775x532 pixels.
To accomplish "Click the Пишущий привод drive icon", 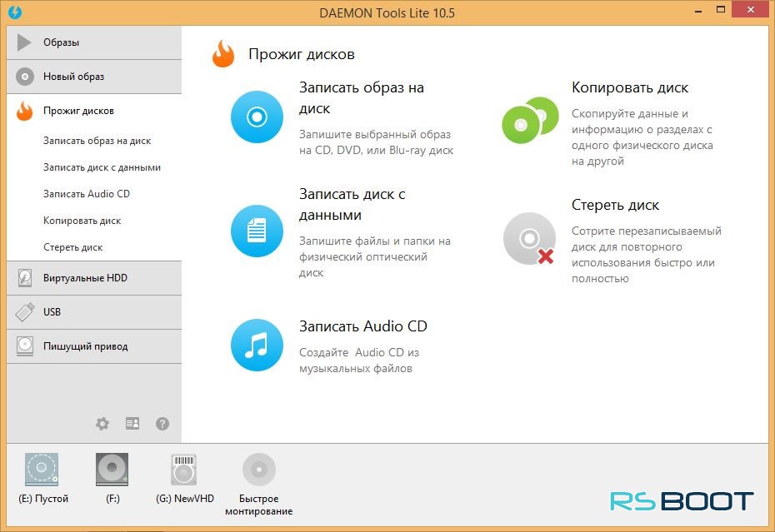I will pos(25,346).
